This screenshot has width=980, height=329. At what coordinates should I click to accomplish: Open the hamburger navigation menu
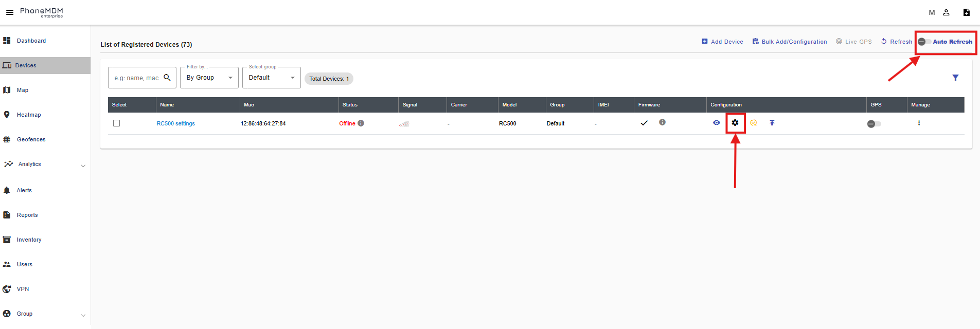9,12
